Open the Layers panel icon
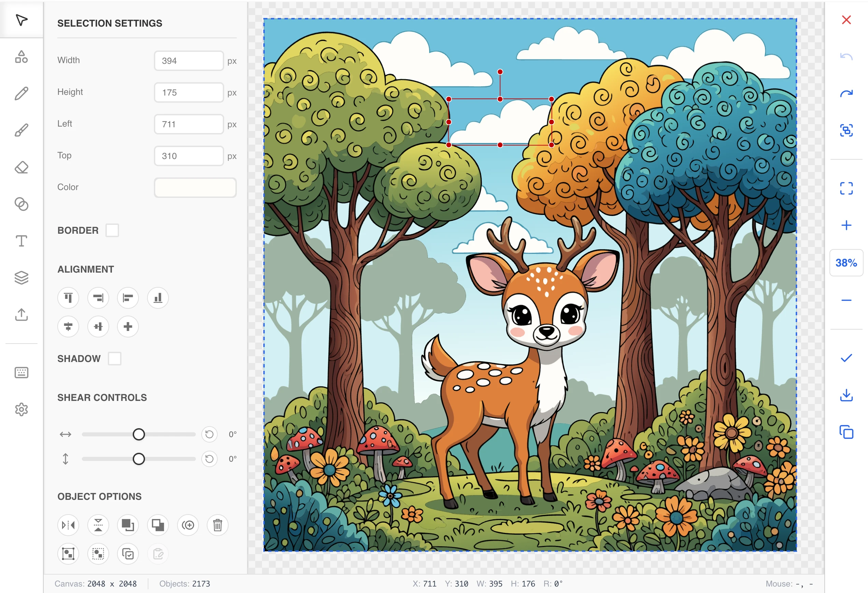 (x=21, y=277)
